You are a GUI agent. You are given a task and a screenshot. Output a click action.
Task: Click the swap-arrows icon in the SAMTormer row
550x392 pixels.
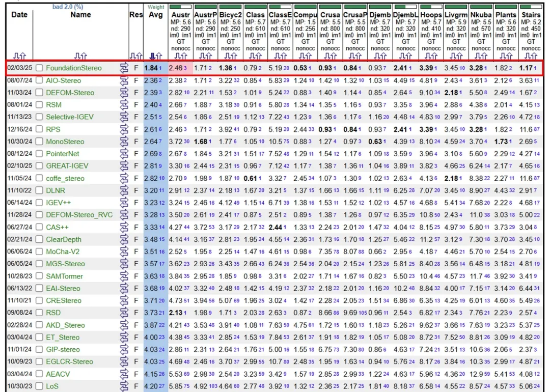coord(124,276)
